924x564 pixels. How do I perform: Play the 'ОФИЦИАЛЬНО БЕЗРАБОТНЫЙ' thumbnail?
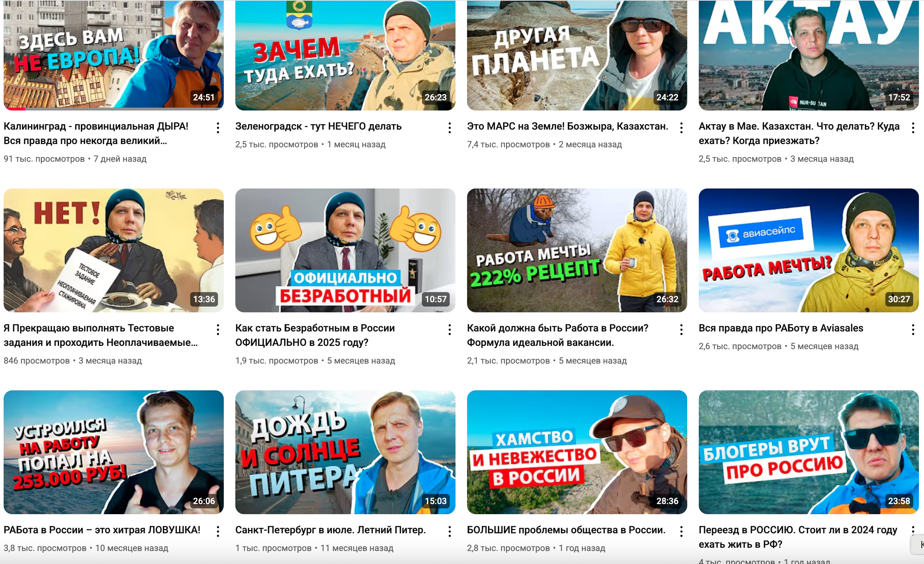pos(345,250)
